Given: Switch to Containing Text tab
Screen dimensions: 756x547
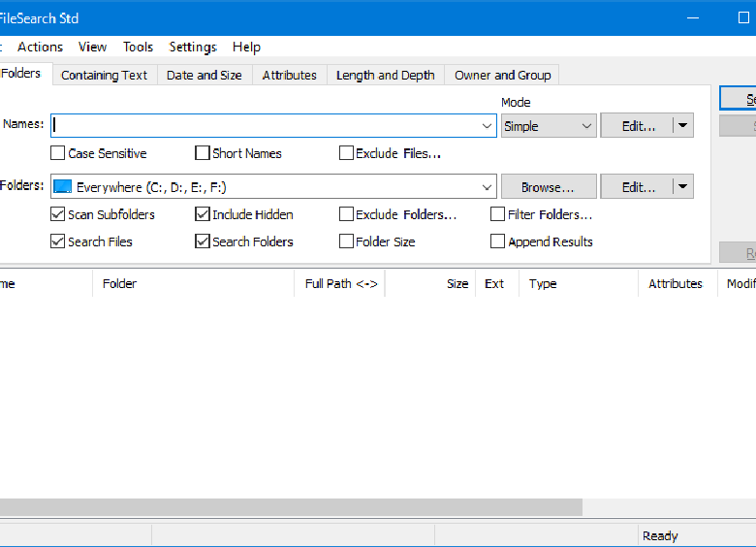Looking at the screenshot, I should (104, 76).
